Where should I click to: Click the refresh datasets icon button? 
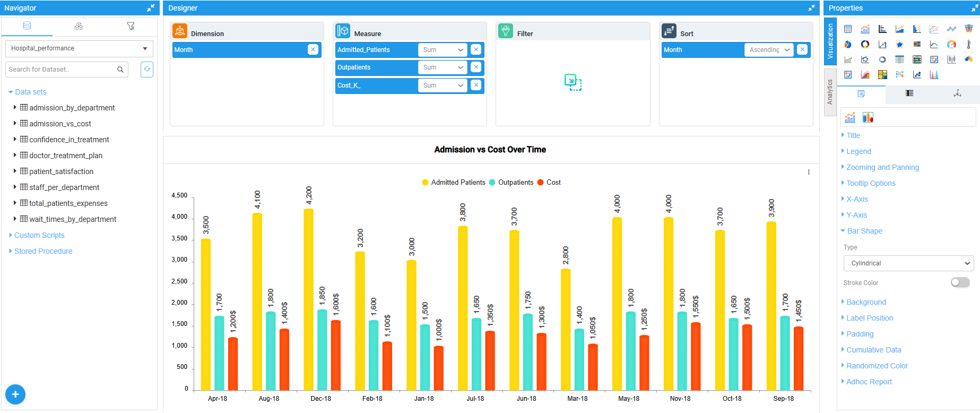147,70
